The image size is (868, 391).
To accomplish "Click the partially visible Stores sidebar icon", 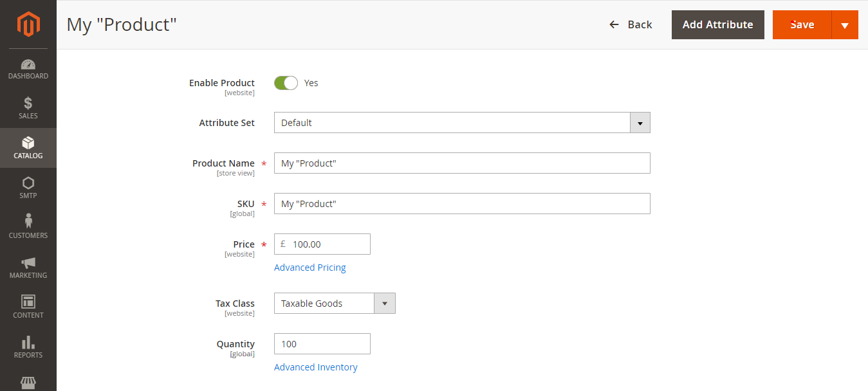I will 28,384.
